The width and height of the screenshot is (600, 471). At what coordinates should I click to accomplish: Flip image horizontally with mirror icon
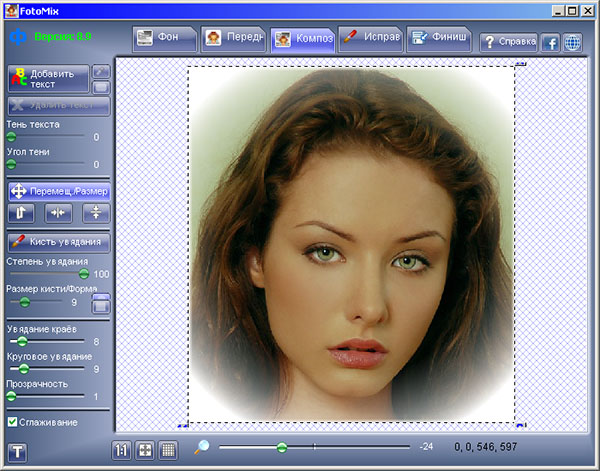click(58, 212)
